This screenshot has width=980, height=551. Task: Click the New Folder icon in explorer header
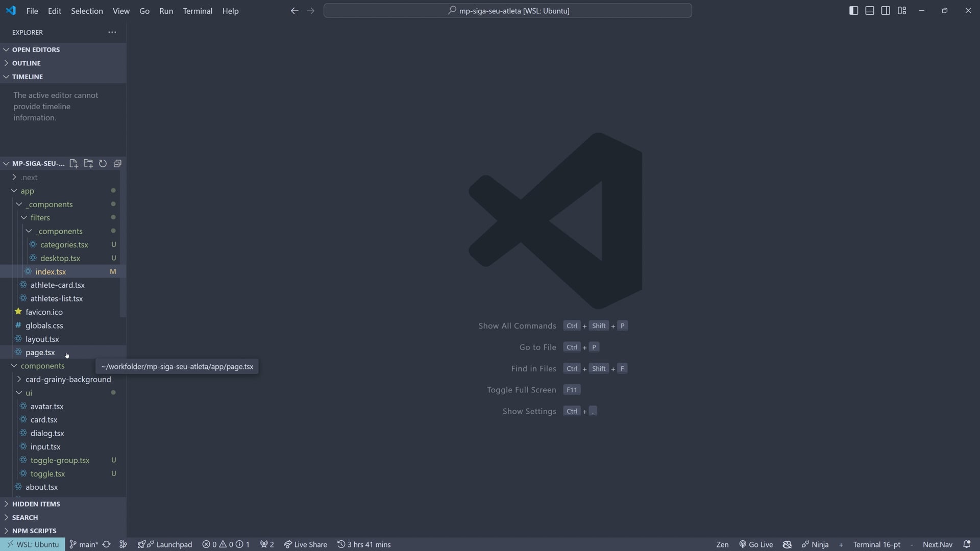(x=88, y=164)
